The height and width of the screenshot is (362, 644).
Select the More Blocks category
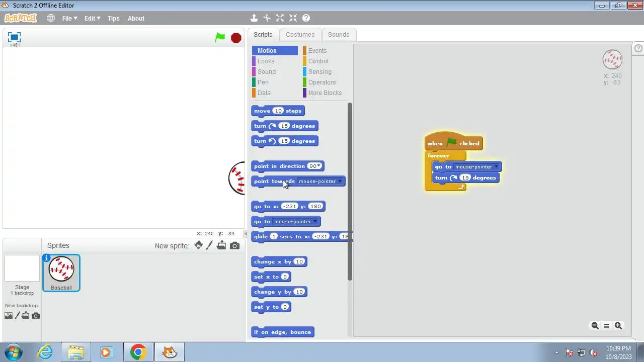pyautogui.click(x=325, y=93)
